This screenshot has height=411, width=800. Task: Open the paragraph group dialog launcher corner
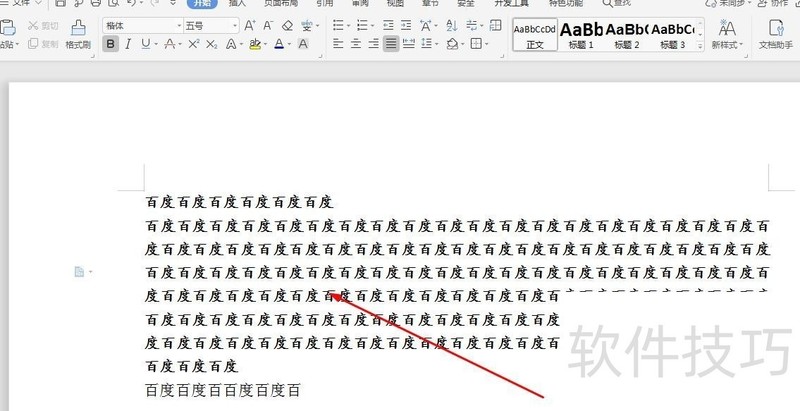coord(504,56)
